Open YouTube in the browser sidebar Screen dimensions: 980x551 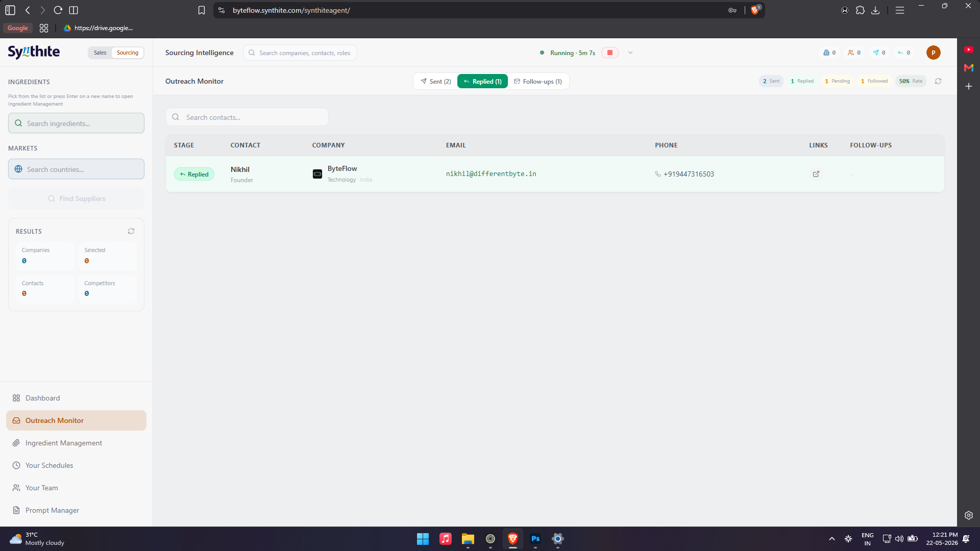pos(969,49)
